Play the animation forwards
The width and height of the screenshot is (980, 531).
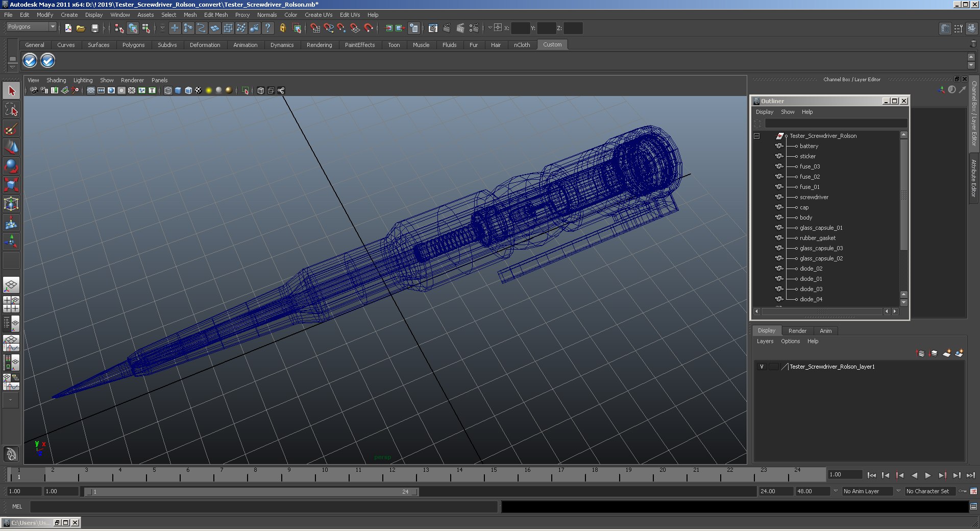928,475
